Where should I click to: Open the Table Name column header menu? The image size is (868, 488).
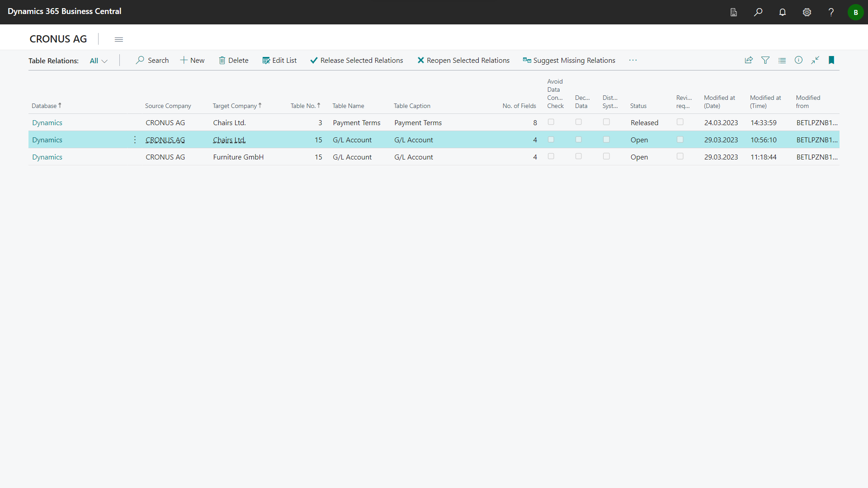tap(348, 106)
